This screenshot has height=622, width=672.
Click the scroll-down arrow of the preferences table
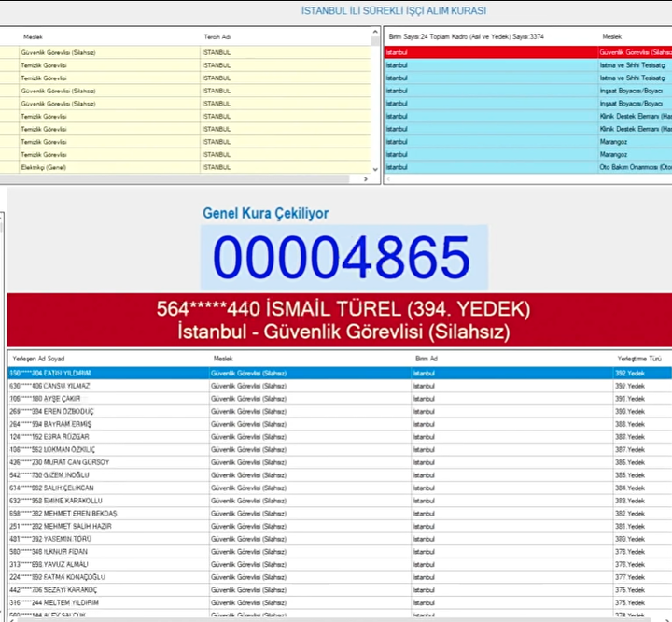point(375,170)
